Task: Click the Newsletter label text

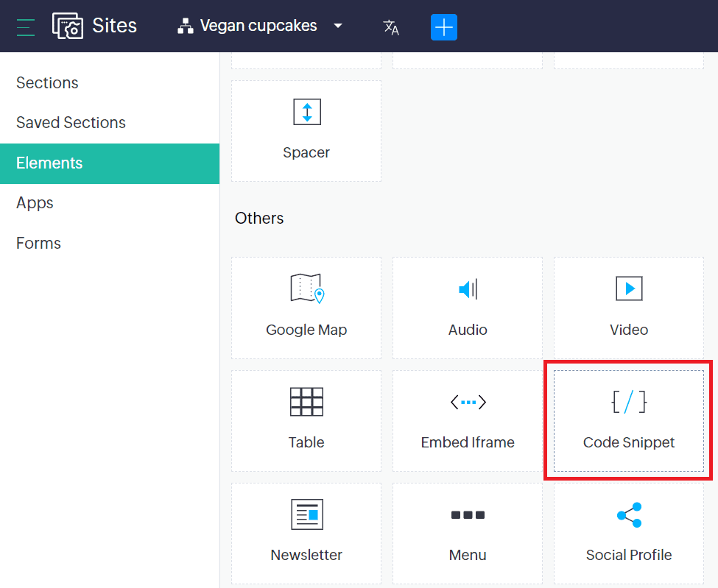Action: [306, 555]
